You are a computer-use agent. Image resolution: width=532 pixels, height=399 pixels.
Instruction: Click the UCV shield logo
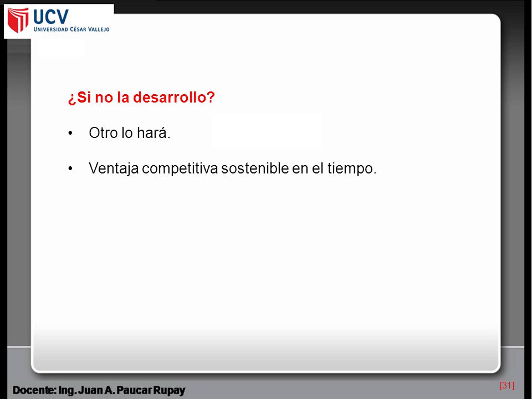tap(18, 20)
